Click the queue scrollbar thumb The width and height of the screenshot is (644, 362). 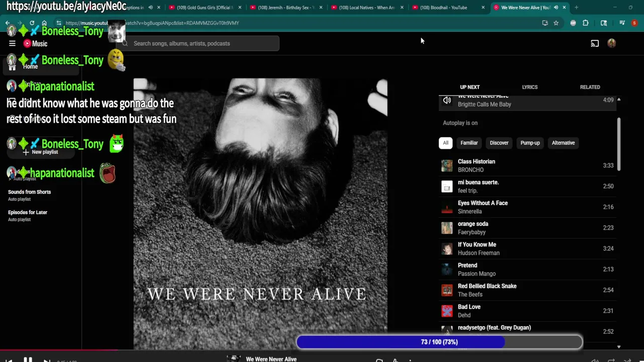coord(618,144)
